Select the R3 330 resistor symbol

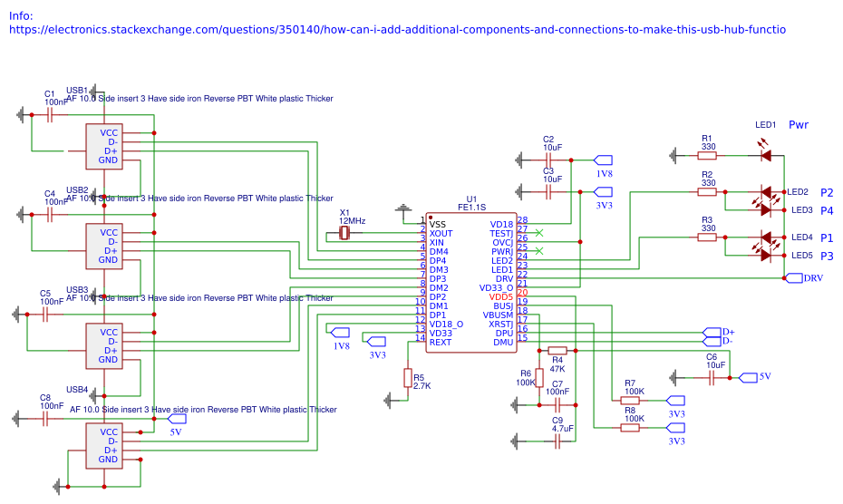pyautogui.click(x=707, y=237)
